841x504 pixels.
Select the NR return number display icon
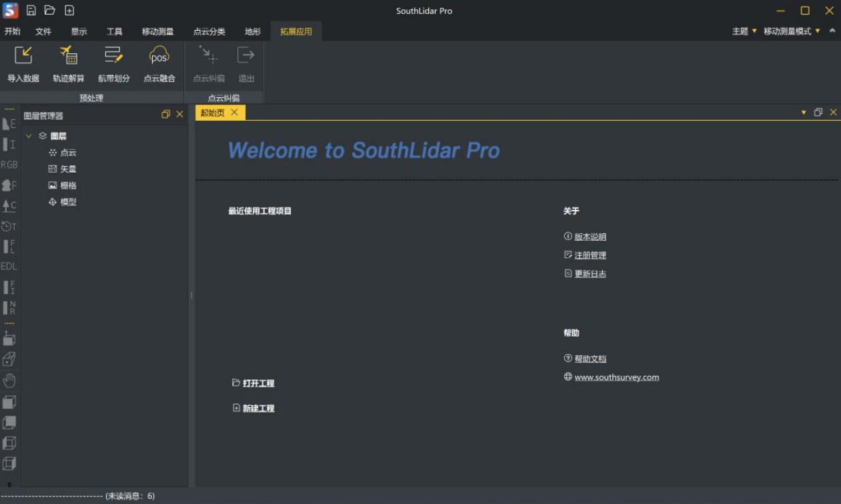click(x=9, y=307)
